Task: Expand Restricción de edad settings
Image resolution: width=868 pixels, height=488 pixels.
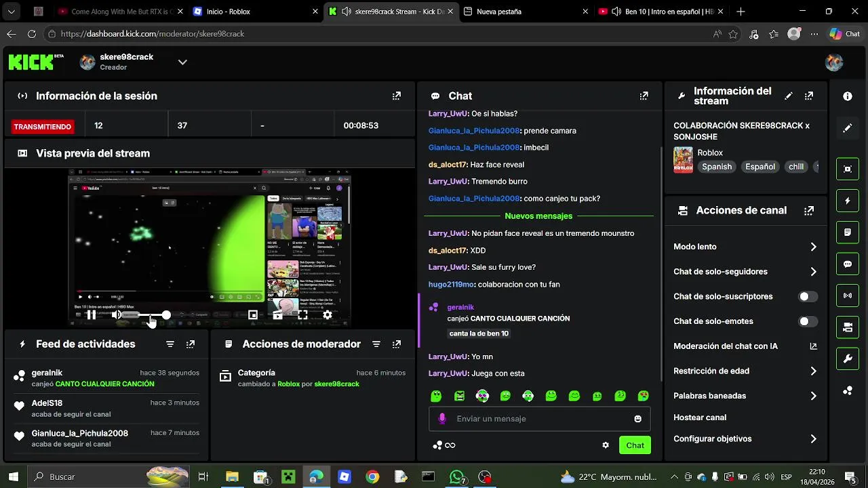Action: (x=813, y=371)
